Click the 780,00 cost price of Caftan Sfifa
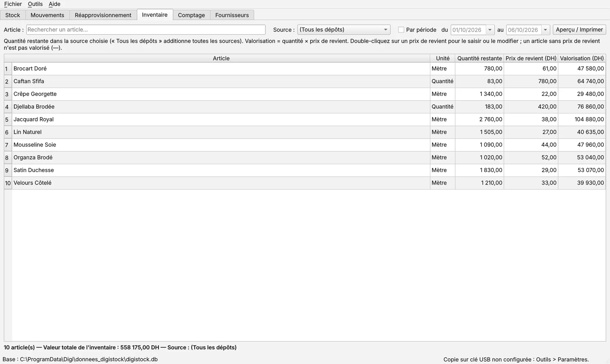This screenshot has height=364, width=610. coord(531,81)
